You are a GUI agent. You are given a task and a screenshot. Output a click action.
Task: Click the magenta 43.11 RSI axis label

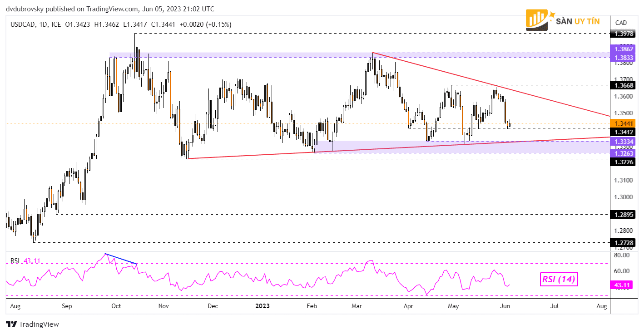click(622, 285)
